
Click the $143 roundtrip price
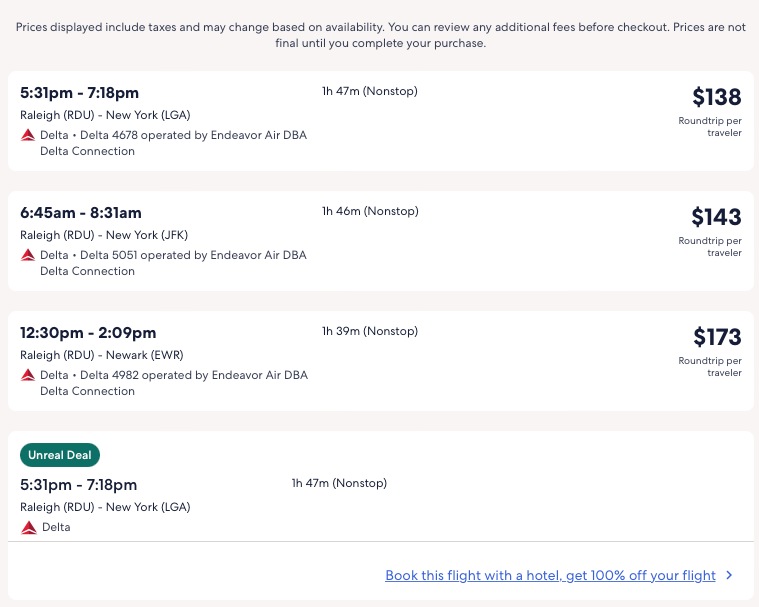[x=716, y=217]
